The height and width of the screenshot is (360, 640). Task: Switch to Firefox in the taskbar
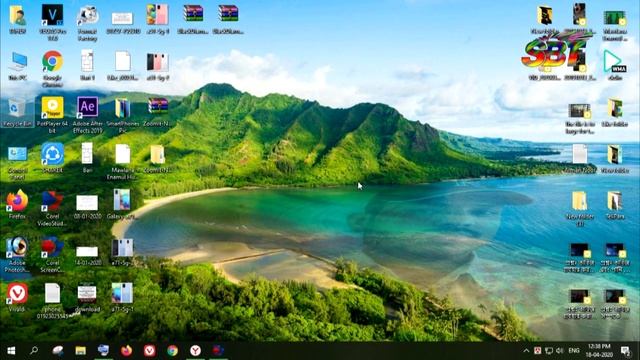(126, 351)
